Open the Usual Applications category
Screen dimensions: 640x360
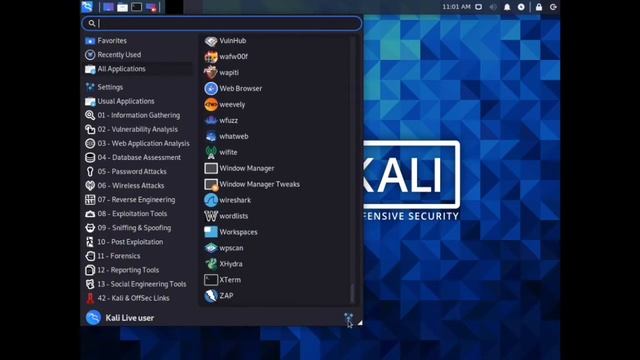point(138,101)
